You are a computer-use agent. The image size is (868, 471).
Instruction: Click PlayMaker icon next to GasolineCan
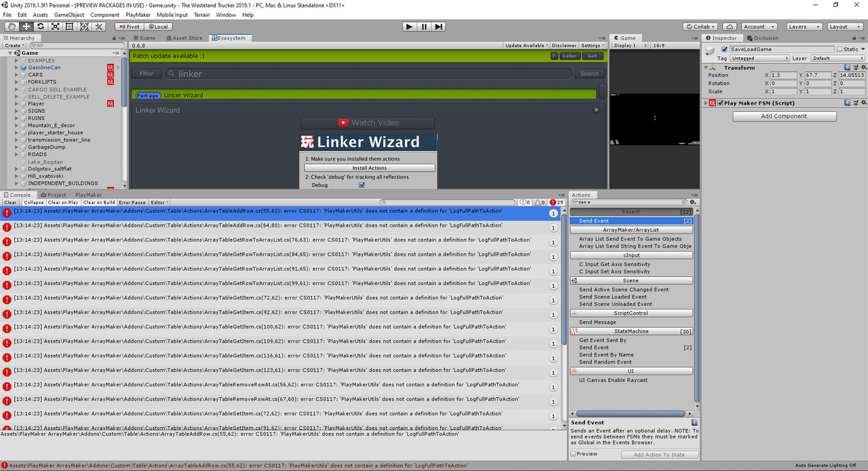coord(111,67)
